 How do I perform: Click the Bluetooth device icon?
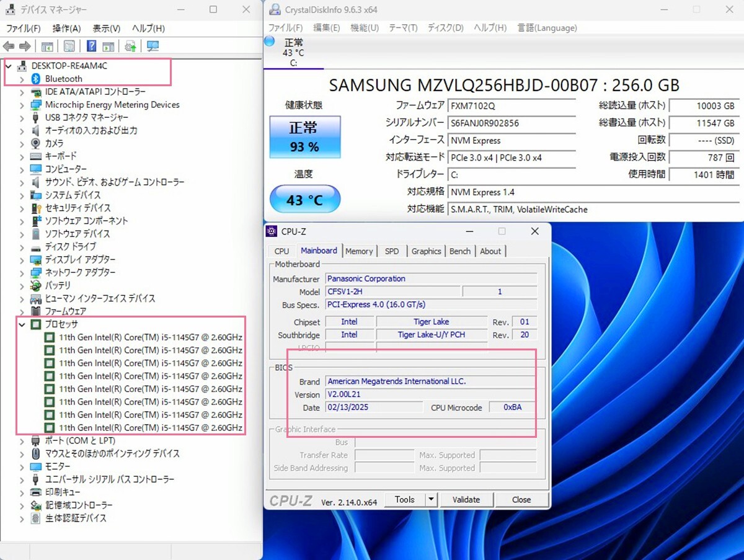pyautogui.click(x=36, y=79)
